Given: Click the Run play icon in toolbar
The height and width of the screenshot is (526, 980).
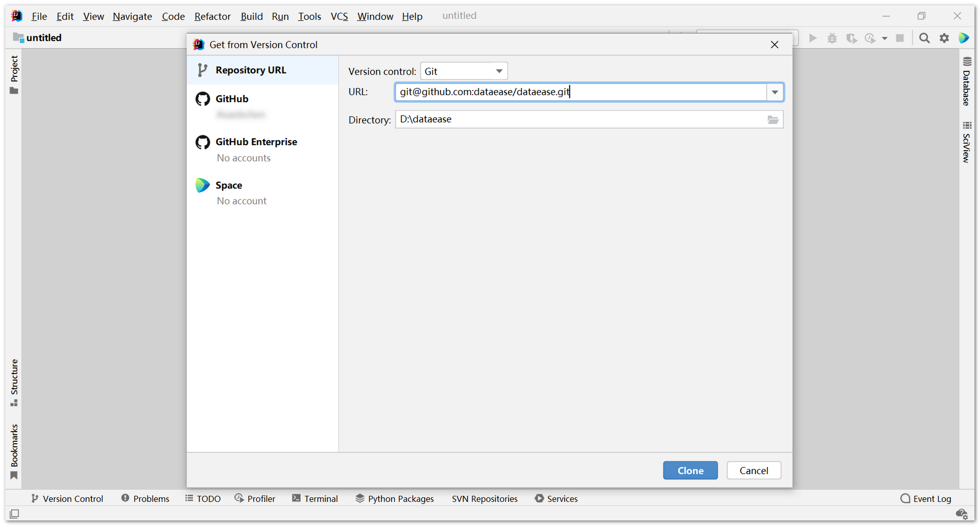Looking at the screenshot, I should (x=813, y=38).
